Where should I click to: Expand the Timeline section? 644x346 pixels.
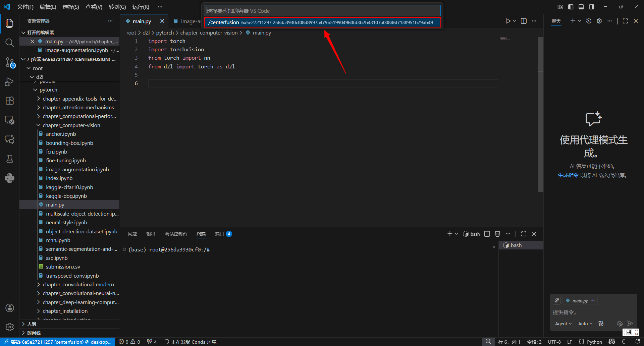pyautogui.click(x=23, y=333)
